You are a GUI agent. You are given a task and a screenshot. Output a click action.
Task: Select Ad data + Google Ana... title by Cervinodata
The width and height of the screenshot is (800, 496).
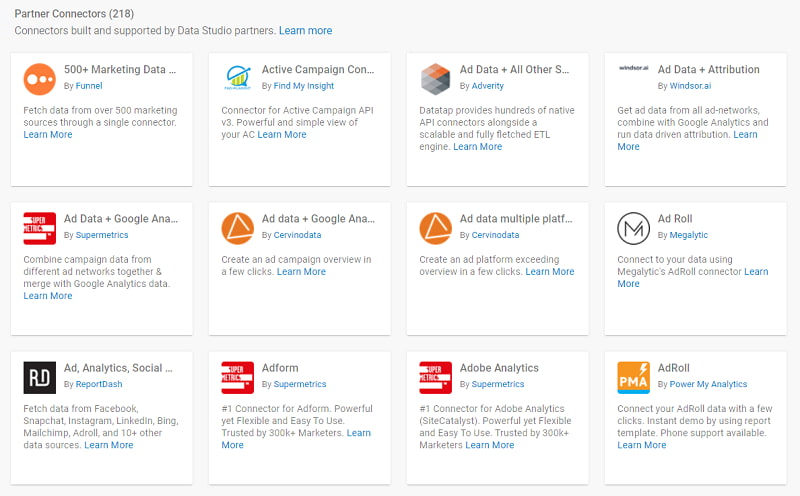coord(318,218)
